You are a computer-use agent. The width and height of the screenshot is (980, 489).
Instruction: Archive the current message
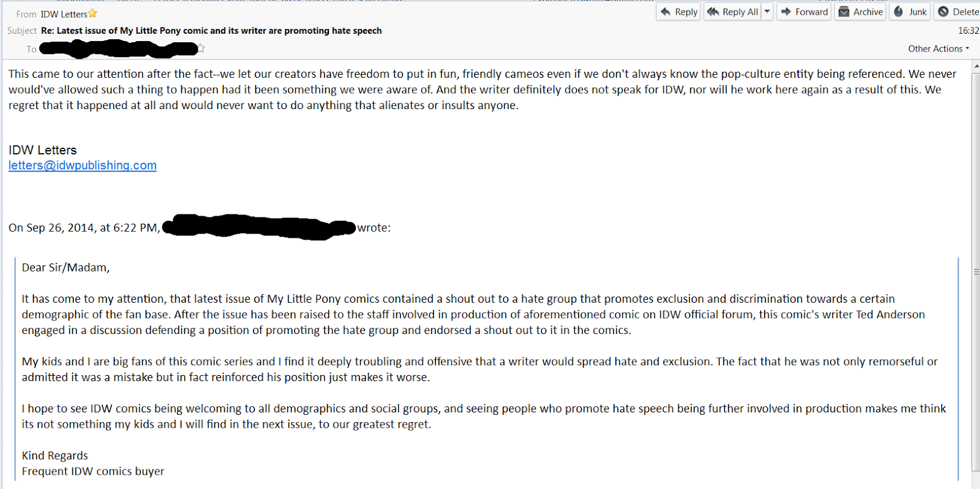coord(861,12)
